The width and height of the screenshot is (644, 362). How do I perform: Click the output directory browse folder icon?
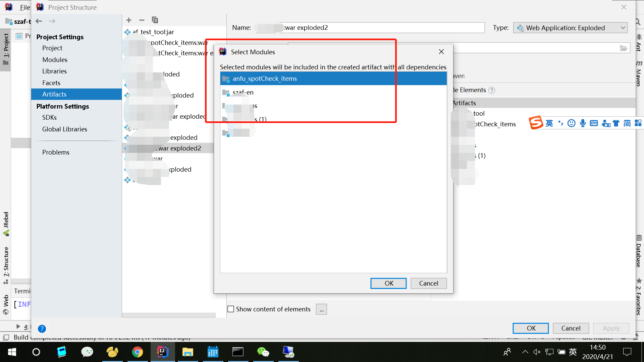[x=623, y=48]
